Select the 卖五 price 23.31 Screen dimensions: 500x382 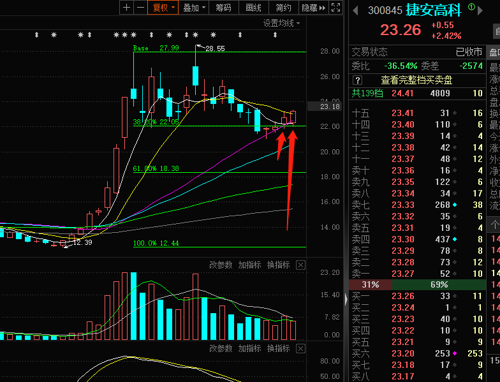[x=403, y=228]
